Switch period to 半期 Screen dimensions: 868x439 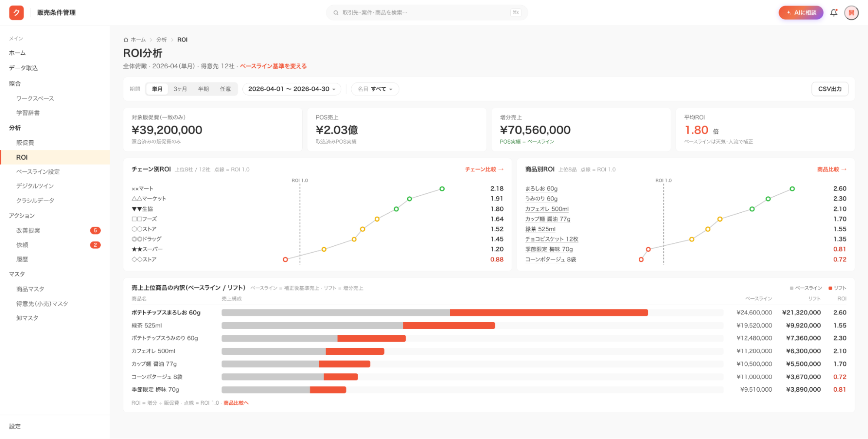[203, 89]
